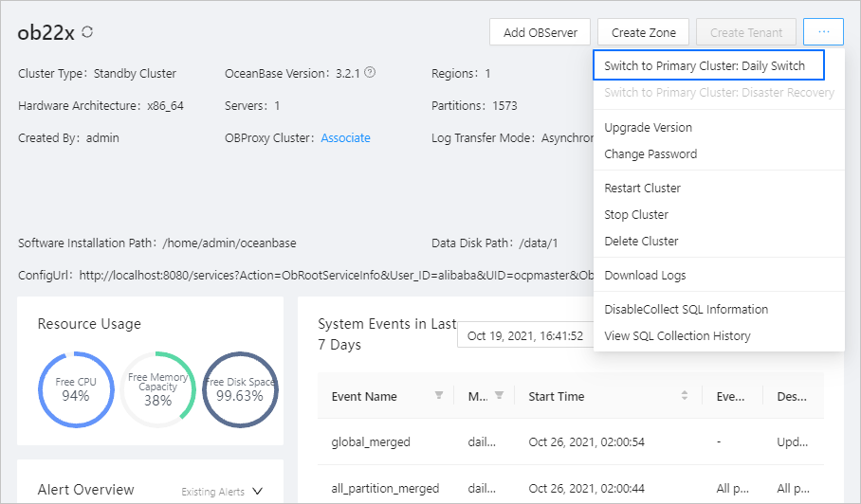Choose Upgrade Version from the menu
Viewport: 861px width, 504px height.
[649, 128]
